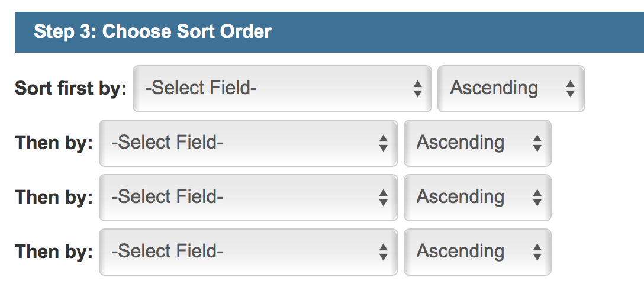Open the "Sort first by" Select Field dropdown
644x303 pixels.
tap(282, 89)
